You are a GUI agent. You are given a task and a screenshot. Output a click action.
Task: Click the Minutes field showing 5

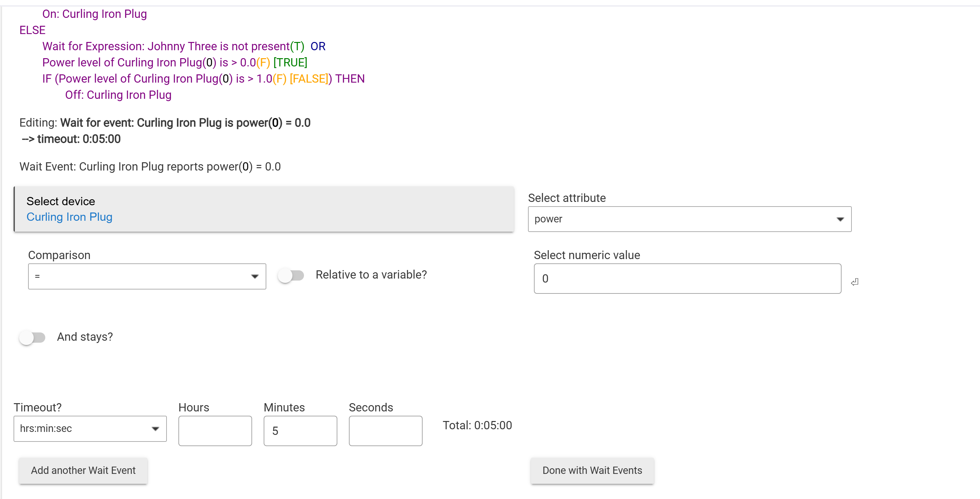[300, 431]
